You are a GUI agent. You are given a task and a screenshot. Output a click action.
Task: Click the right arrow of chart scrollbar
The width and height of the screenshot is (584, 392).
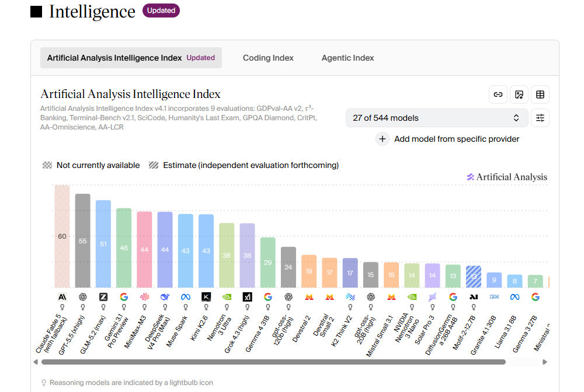[544, 362]
